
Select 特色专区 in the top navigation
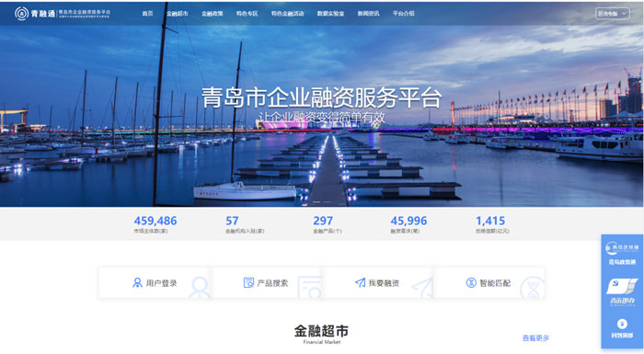tap(247, 14)
